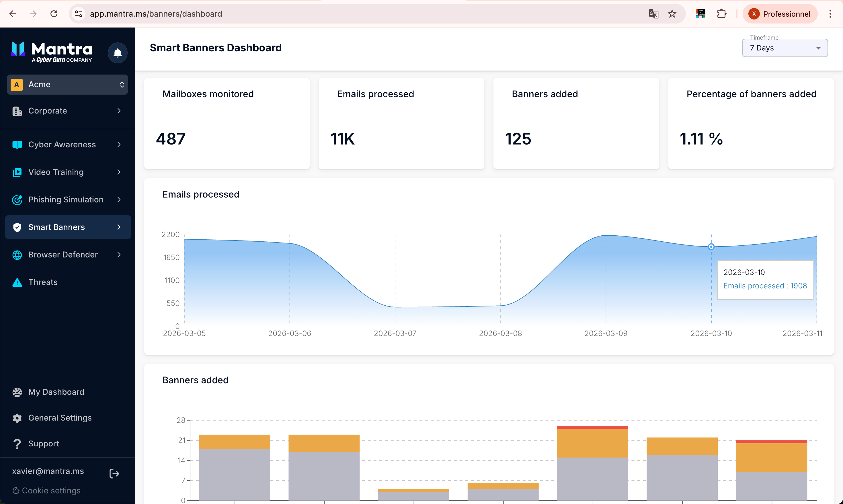Open the Acme organization switcher
The height and width of the screenshot is (504, 843).
[x=67, y=85]
